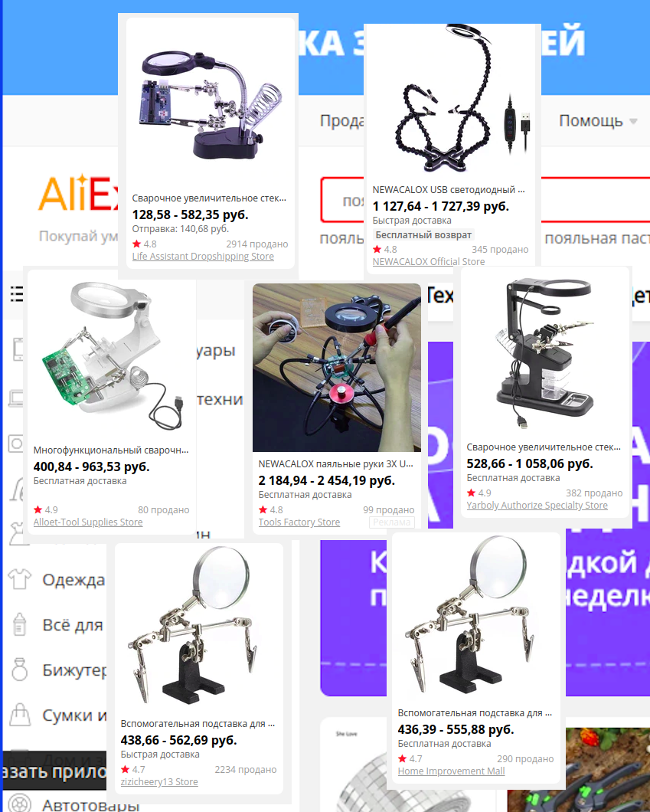Image resolution: width=650 pixels, height=812 pixels.
Task: Open the Автотовары category
Action: 91,805
